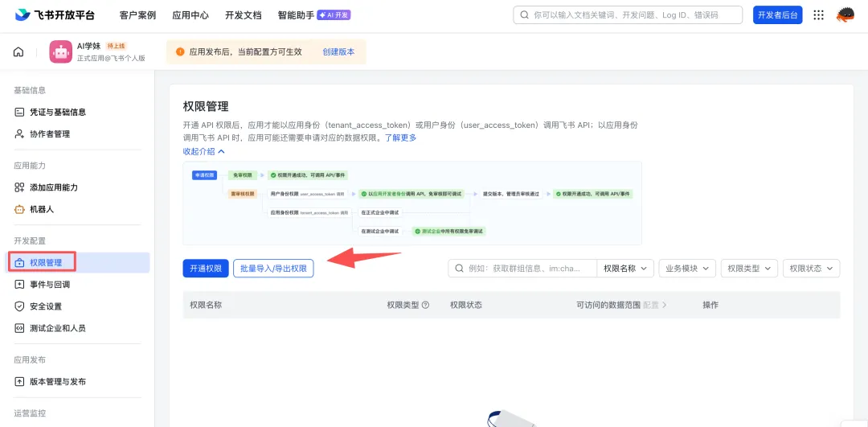Select 测试企业和人员 in sidebar
The height and width of the screenshot is (427, 868).
[x=79, y=328]
